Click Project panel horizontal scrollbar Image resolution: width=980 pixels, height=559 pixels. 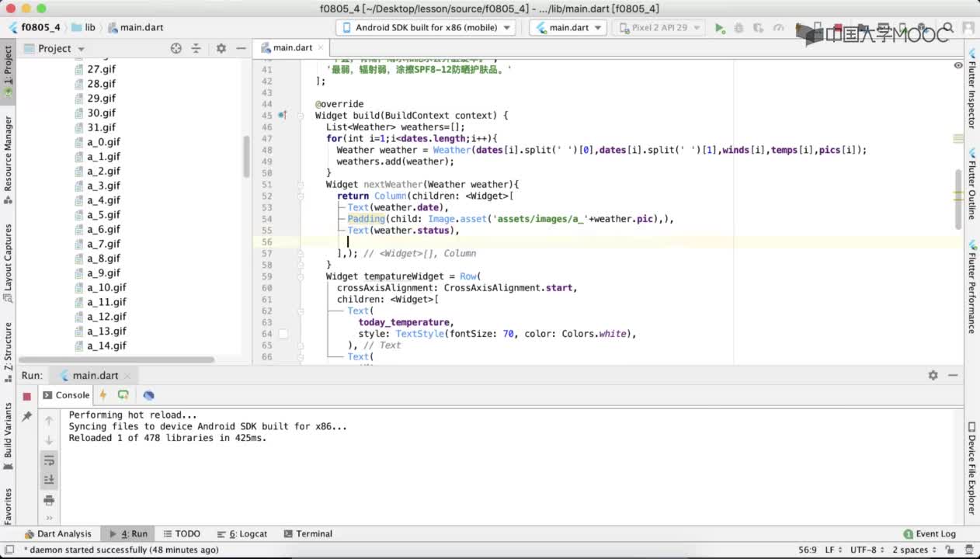pyautogui.click(x=116, y=359)
